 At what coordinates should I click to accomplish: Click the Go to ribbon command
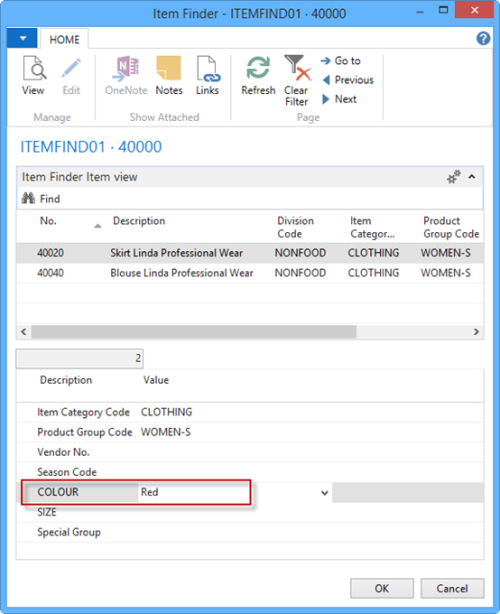tap(341, 61)
